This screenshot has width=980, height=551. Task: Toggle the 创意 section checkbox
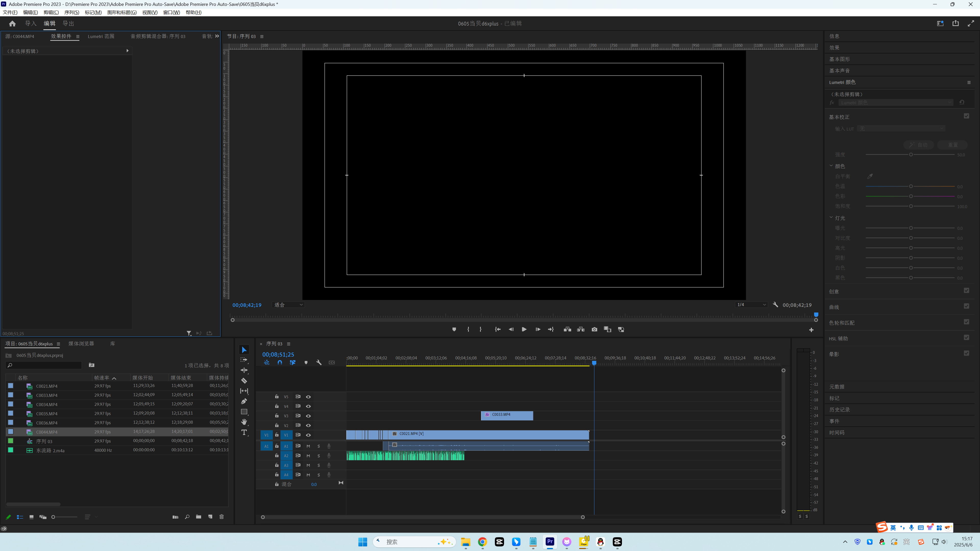click(x=966, y=291)
